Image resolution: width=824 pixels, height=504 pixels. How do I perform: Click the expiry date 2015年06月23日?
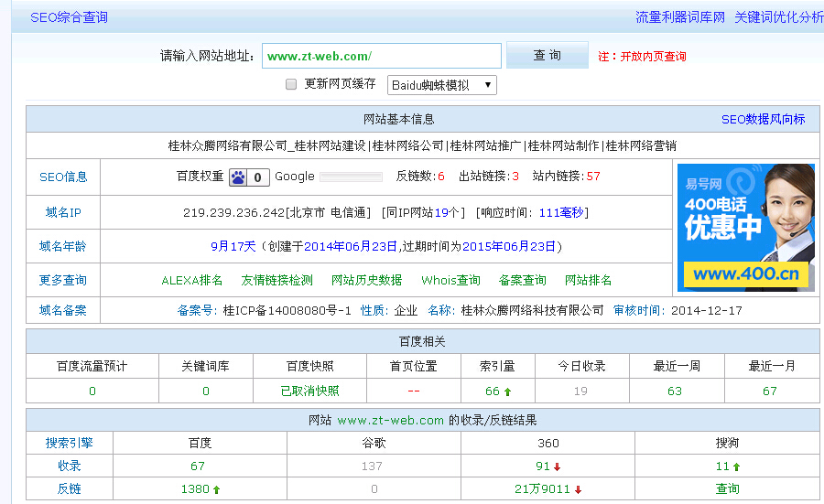[x=509, y=246]
